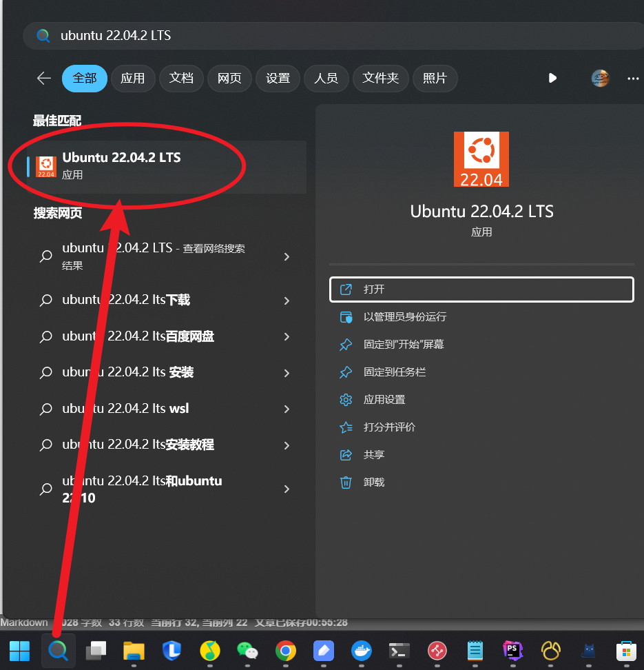This screenshot has width=644, height=670.
Task: Open Microsoft Store from the taskbar
Action: click(x=626, y=651)
